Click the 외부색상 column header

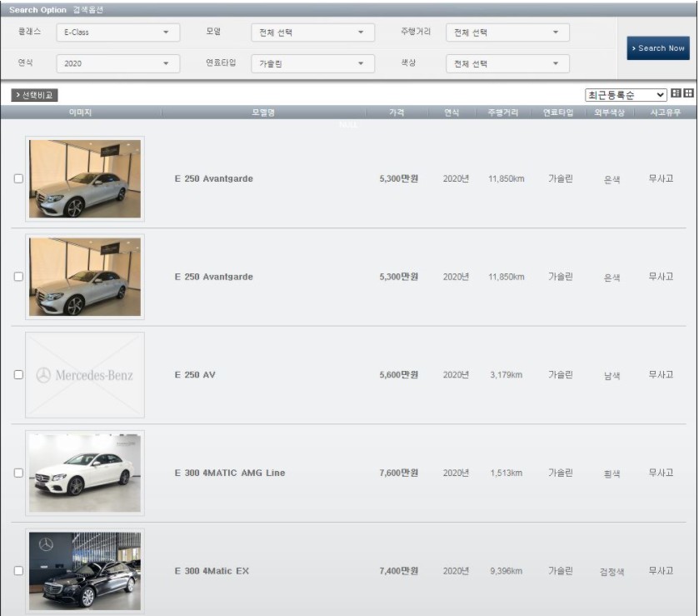click(609, 113)
